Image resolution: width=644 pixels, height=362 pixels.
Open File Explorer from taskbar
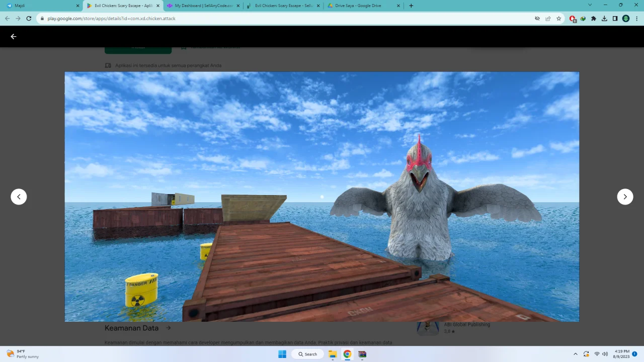point(333,354)
